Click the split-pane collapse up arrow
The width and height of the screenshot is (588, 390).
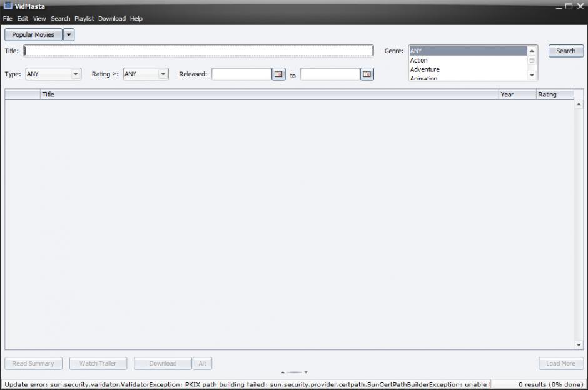(283, 372)
